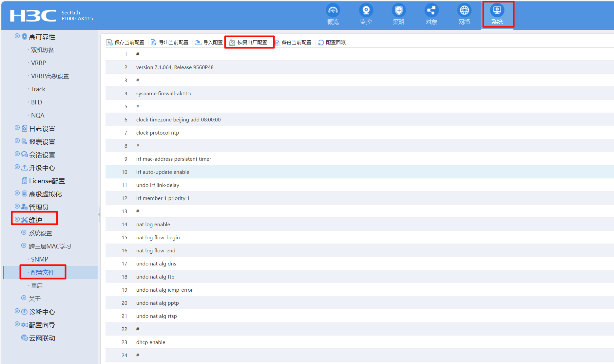Expand the 日志设置 section
Viewport: 614px width, 364px height.
pos(17,128)
